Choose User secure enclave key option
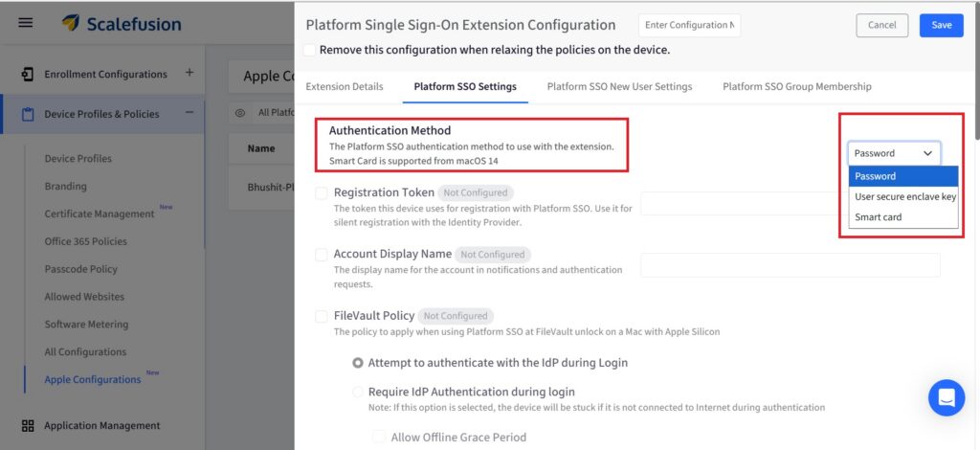The image size is (980, 450). pyautogui.click(x=904, y=196)
